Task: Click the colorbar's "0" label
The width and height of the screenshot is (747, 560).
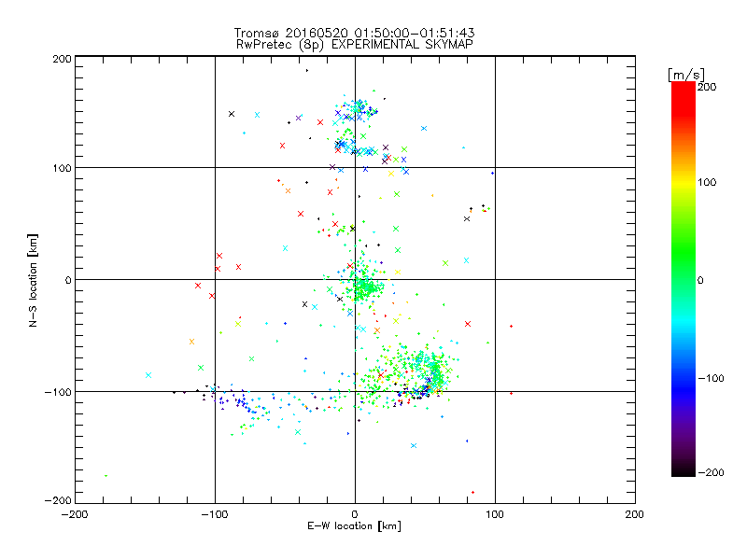Action: click(x=700, y=281)
